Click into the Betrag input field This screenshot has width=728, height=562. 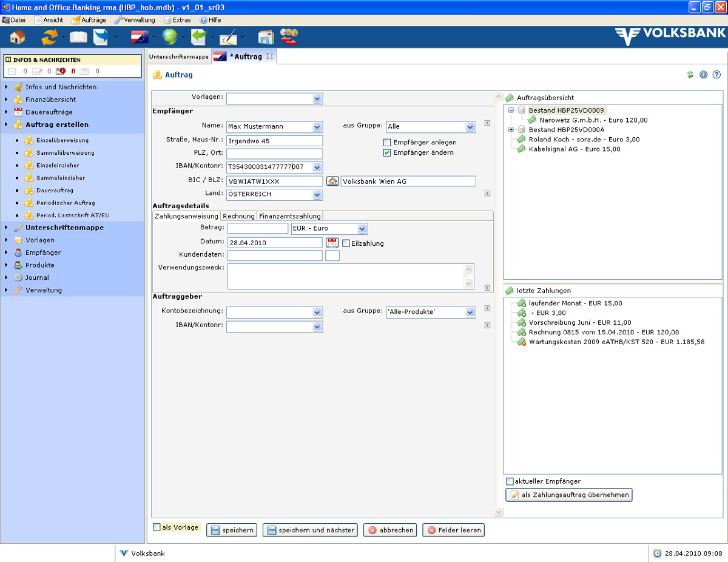[x=258, y=228]
